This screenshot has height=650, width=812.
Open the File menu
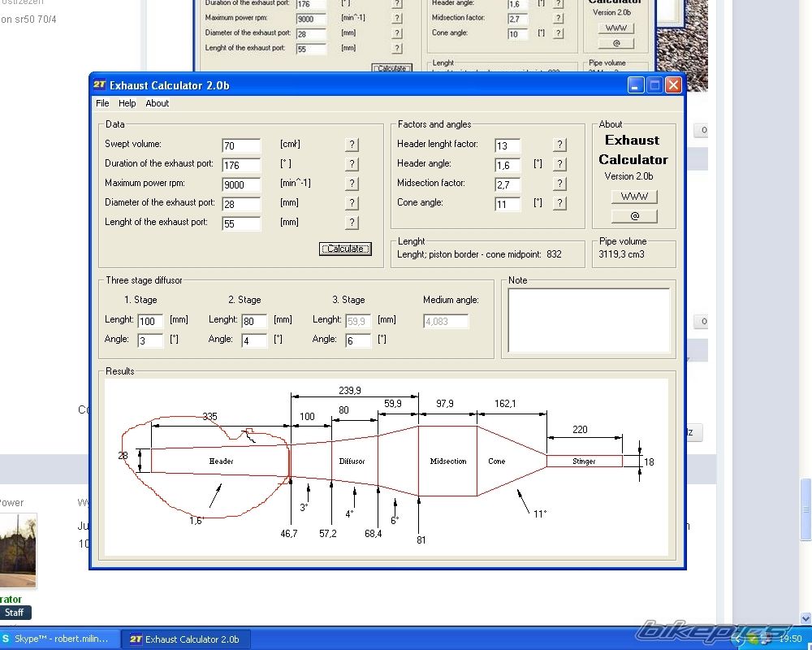coord(102,103)
